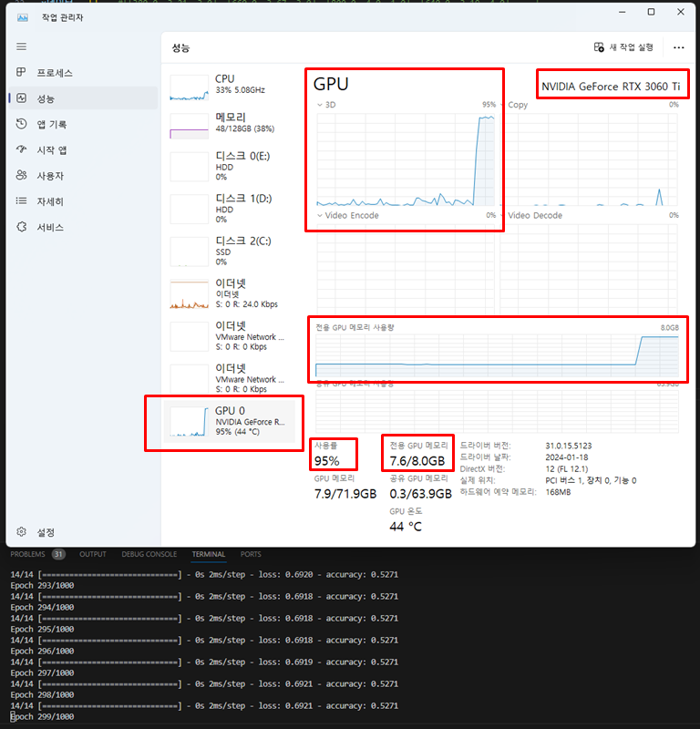Select the 성능 (Performance) page
This screenshot has height=729, width=700.
(83, 98)
